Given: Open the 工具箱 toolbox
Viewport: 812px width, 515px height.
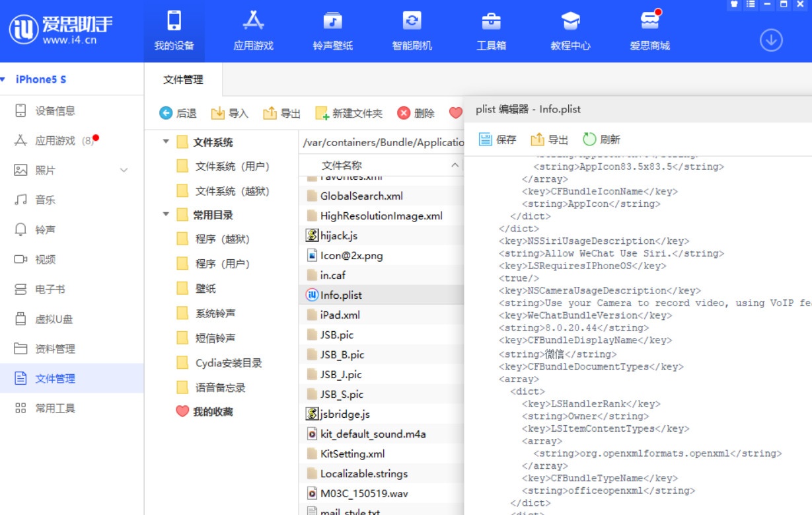Looking at the screenshot, I should point(491,31).
